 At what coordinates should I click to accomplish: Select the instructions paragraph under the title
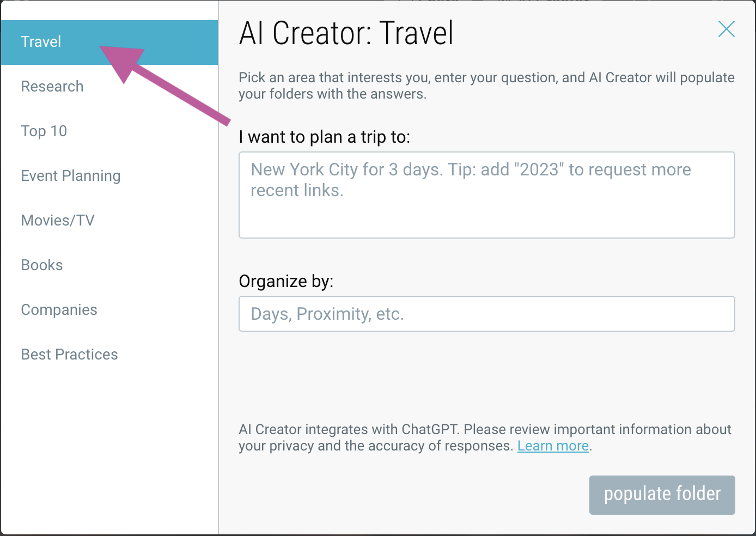486,86
